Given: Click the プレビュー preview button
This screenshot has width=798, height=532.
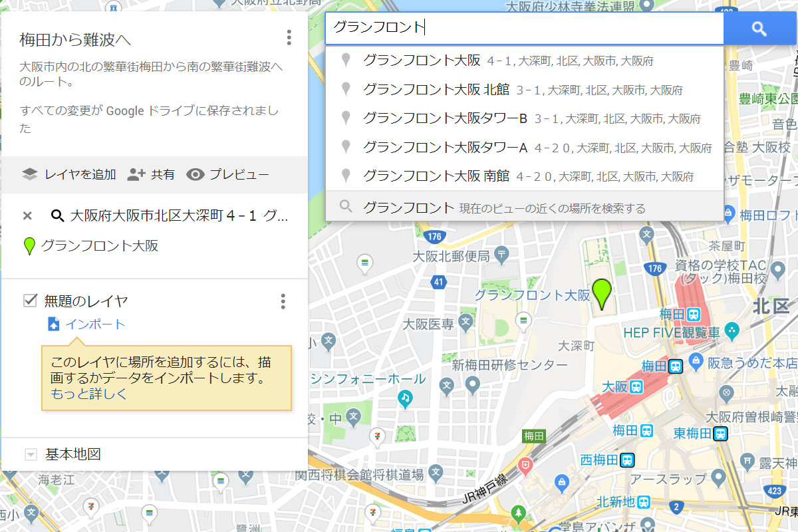Looking at the screenshot, I should [227, 174].
